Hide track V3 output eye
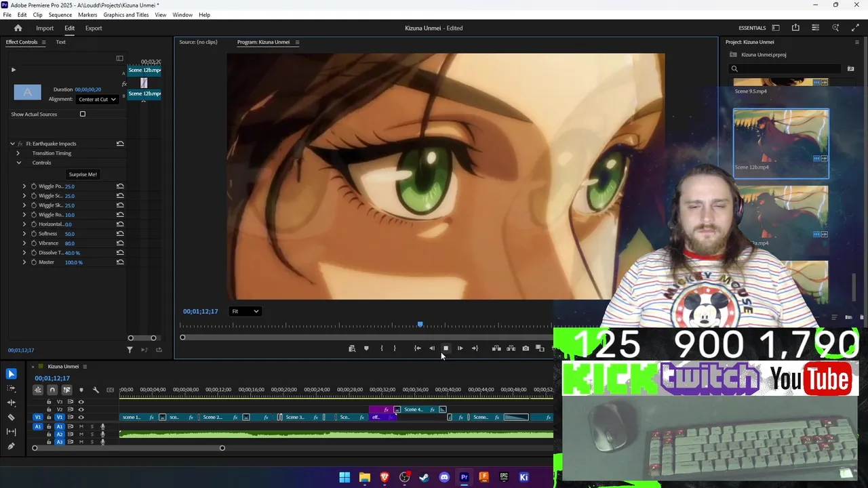The height and width of the screenshot is (488, 868). point(81,402)
